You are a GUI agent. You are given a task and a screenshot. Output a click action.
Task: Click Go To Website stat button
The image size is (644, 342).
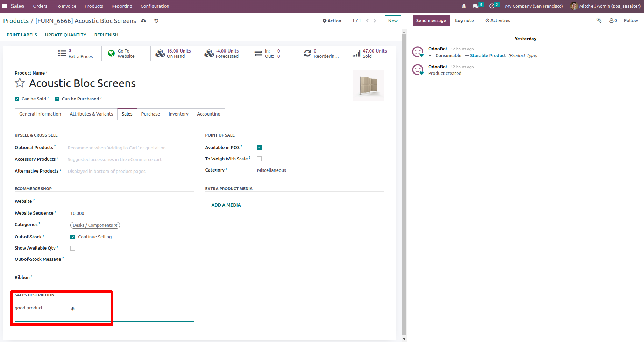[x=126, y=54]
